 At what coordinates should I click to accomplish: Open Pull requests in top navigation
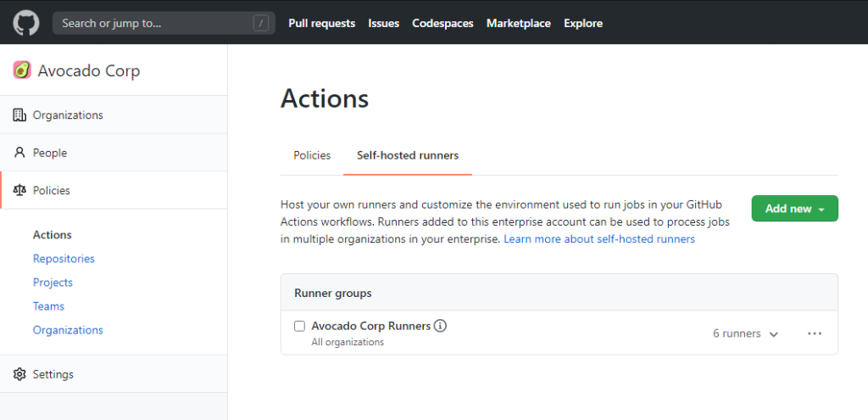click(321, 23)
